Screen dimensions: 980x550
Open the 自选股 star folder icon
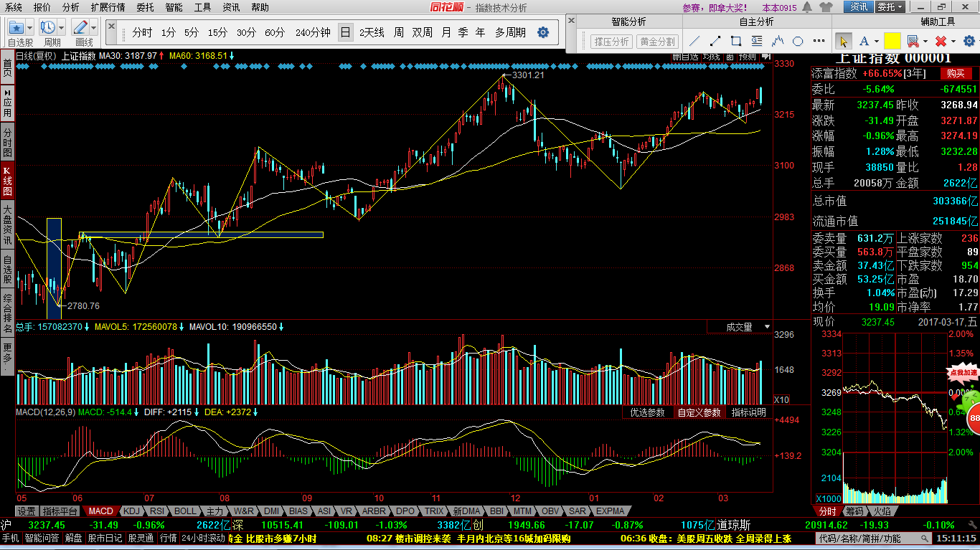pos(17,28)
